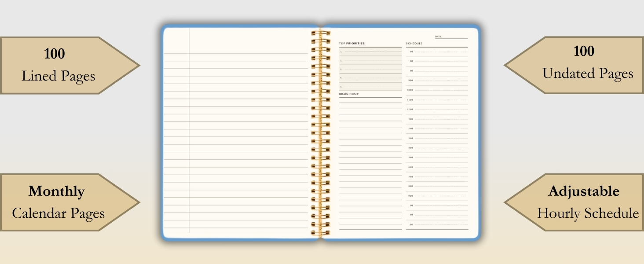Viewport: 644px width, 264px height.
Task: Select the 10:00 schedule row
Action: pyautogui.click(x=435, y=91)
